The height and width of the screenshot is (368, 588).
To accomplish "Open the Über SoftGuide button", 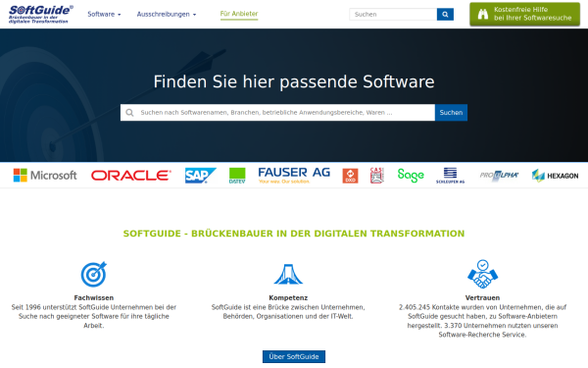I will pos(294,357).
